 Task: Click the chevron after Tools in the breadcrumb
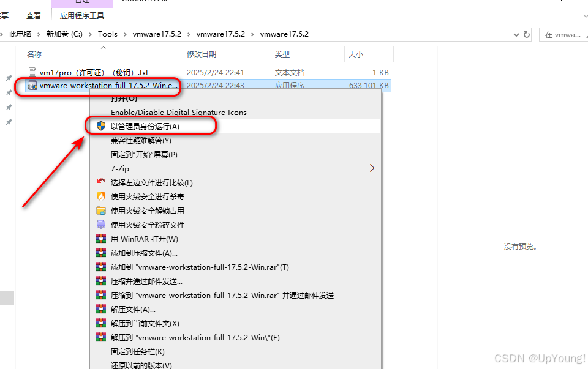(x=125, y=34)
